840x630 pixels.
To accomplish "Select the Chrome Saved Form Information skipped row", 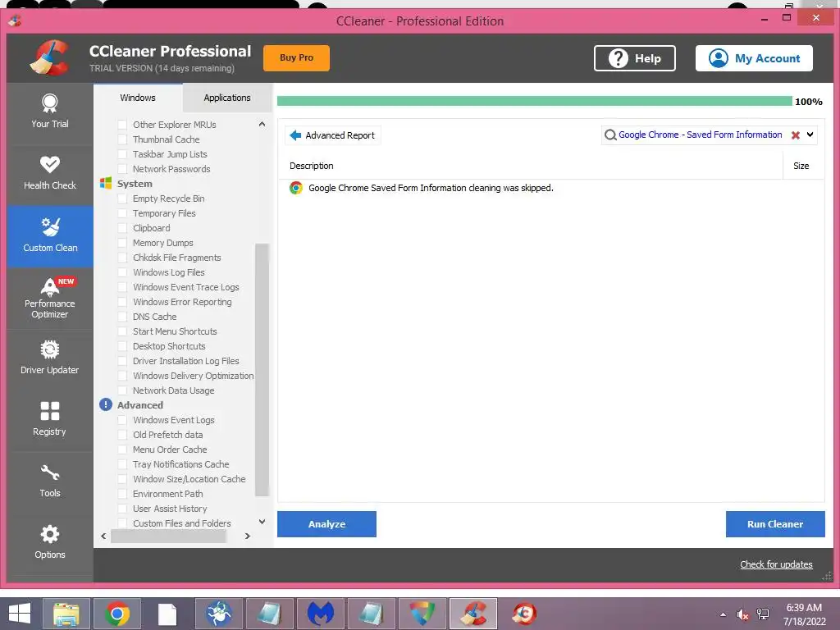I will tap(550, 188).
